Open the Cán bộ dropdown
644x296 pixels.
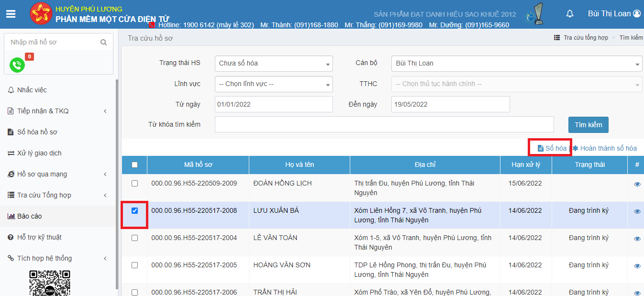coord(517,63)
